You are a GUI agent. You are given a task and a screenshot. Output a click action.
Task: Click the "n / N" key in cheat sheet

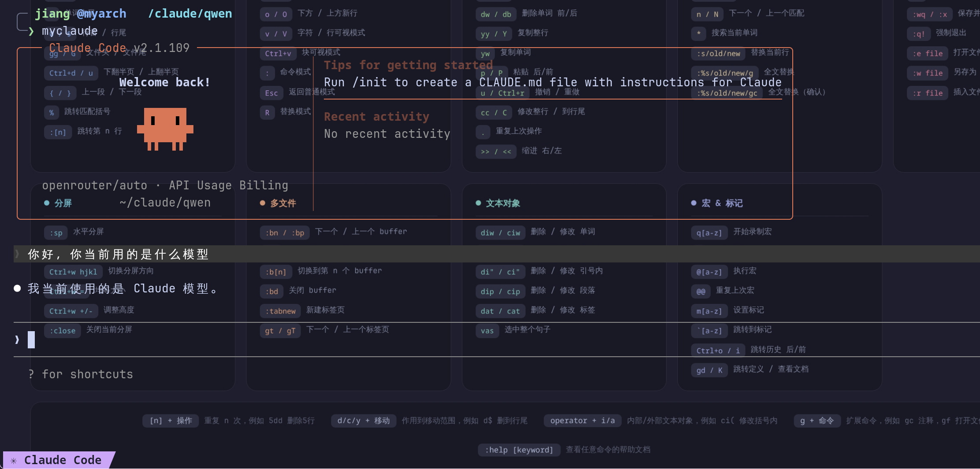(x=707, y=14)
